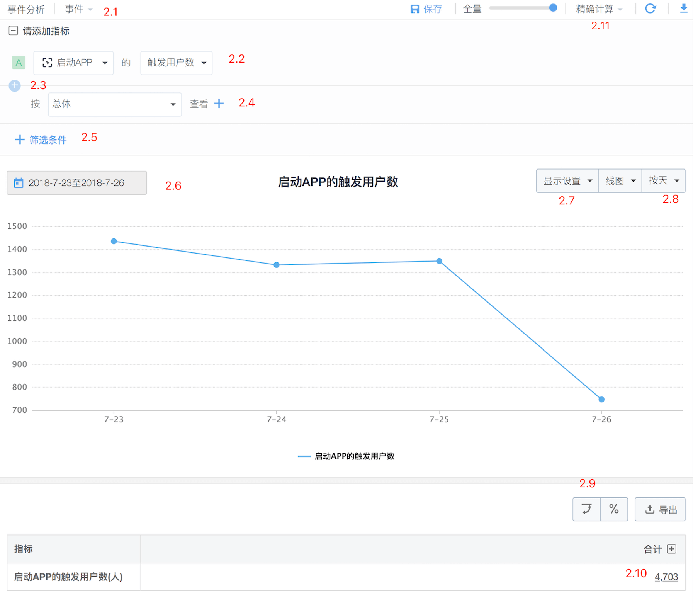Click the blue plus icon beside 查看
Image resolution: width=693 pixels, height=616 pixels.
tap(219, 104)
